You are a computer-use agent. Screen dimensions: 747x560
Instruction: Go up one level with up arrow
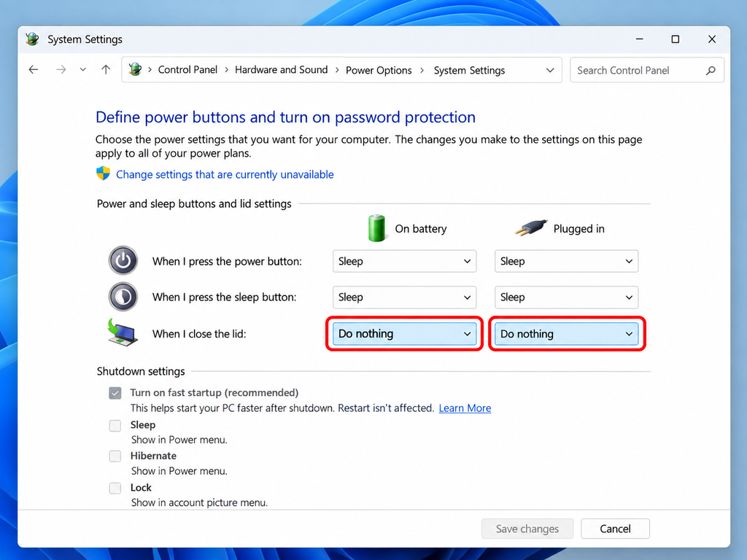(106, 69)
